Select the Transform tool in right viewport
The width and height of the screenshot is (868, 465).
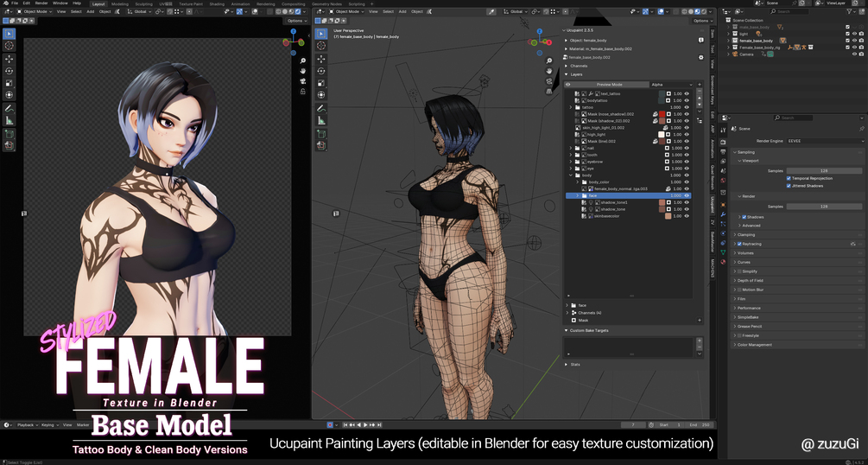(x=321, y=95)
